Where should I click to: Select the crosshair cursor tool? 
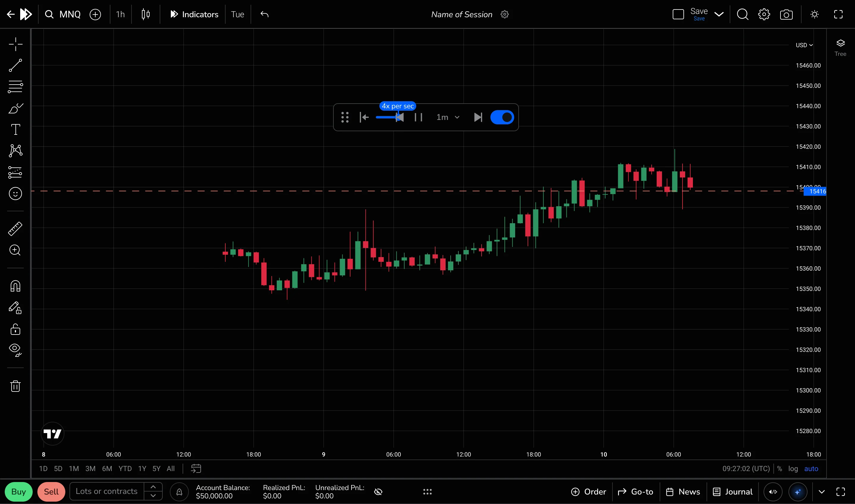pos(16,44)
